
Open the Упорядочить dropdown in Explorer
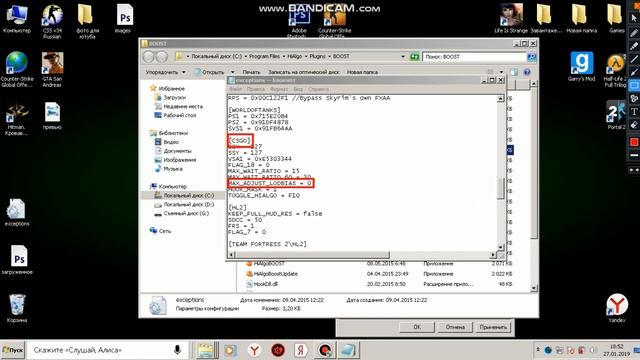click(165, 72)
